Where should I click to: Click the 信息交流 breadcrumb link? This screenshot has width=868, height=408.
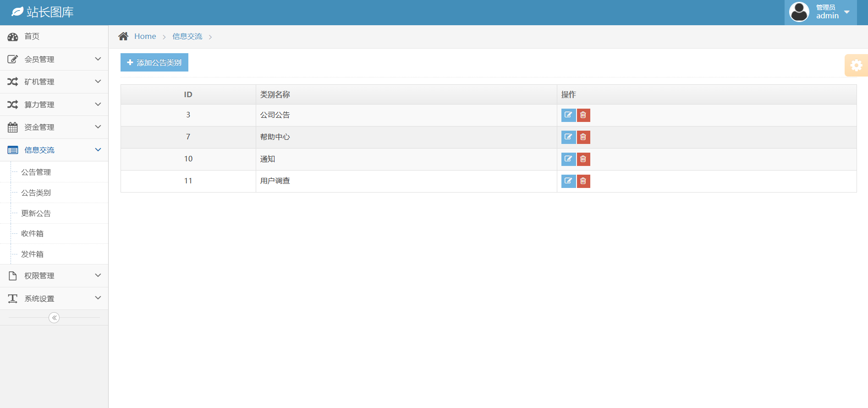187,37
